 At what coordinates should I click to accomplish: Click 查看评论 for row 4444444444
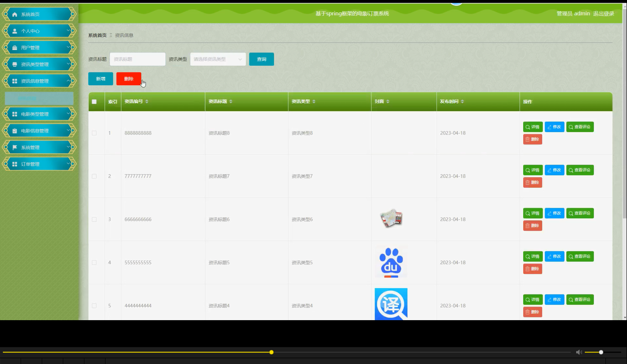[x=580, y=299]
